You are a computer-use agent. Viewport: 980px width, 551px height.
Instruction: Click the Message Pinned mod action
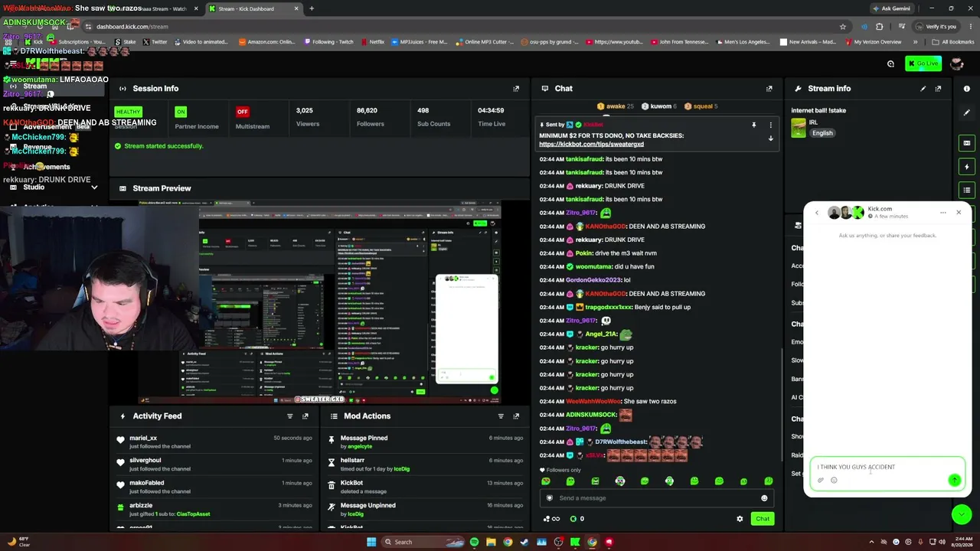364,439
